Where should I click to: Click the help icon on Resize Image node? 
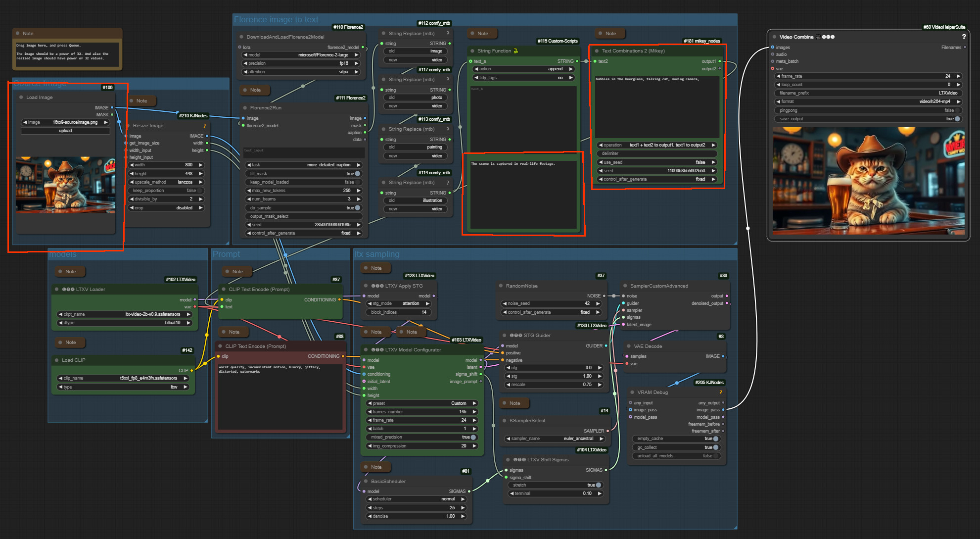click(204, 126)
